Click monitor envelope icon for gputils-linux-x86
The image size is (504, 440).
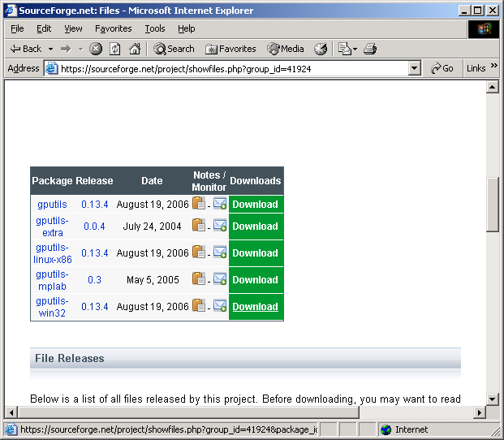click(x=220, y=252)
